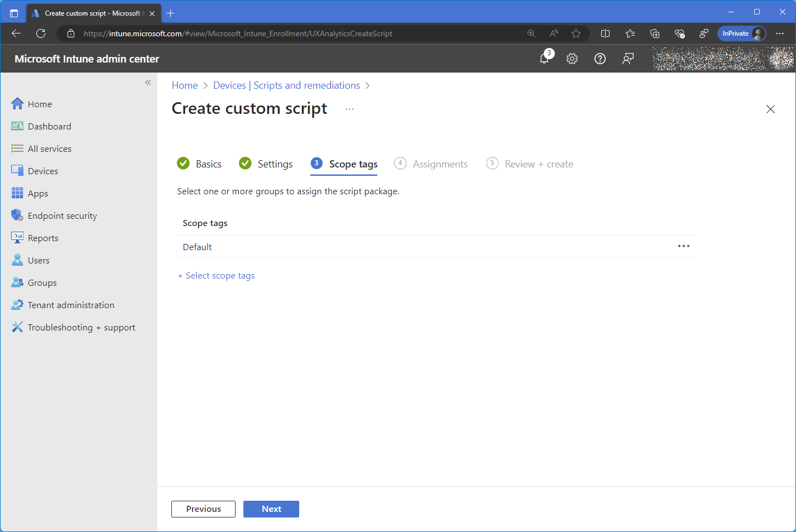Image resolution: width=796 pixels, height=532 pixels.
Task: Close the Create custom script pane
Action: tap(770, 109)
